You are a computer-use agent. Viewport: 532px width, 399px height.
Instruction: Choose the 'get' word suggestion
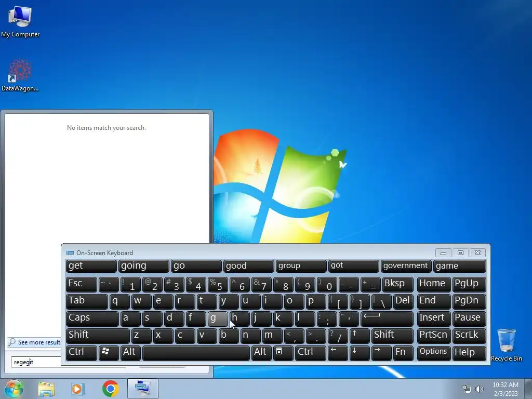pos(91,266)
